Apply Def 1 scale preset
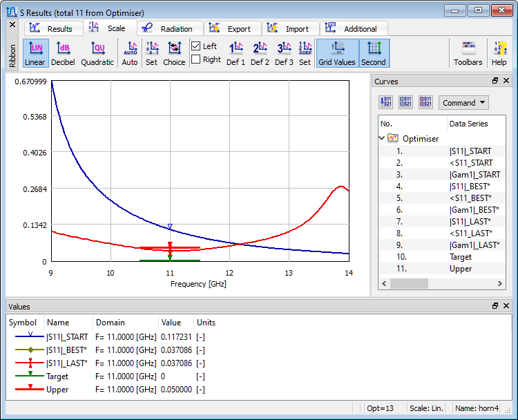The height and width of the screenshot is (420, 518). 236,53
